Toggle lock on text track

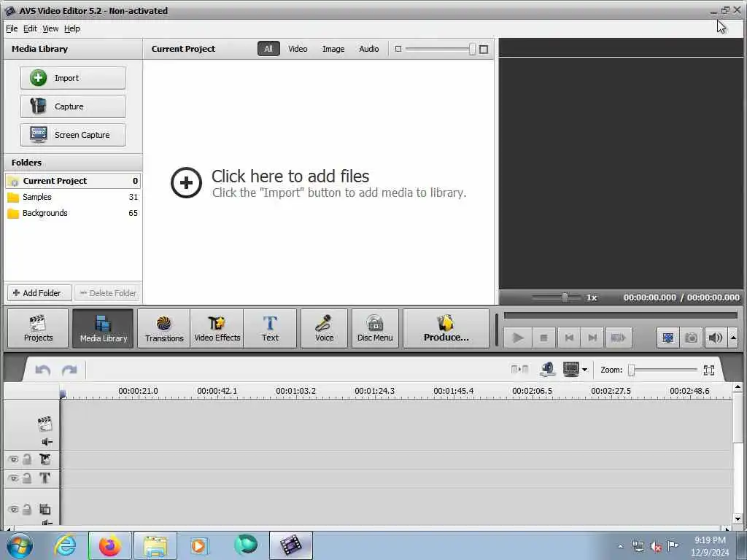coord(27,478)
